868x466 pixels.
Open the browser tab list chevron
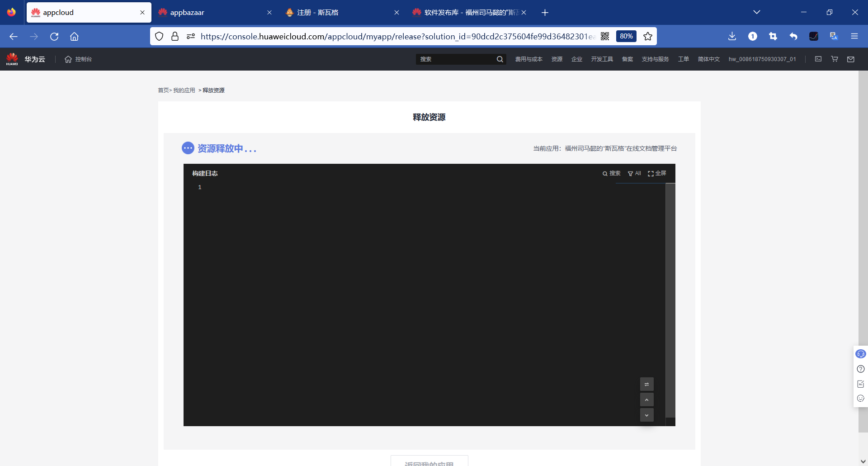pyautogui.click(x=757, y=12)
